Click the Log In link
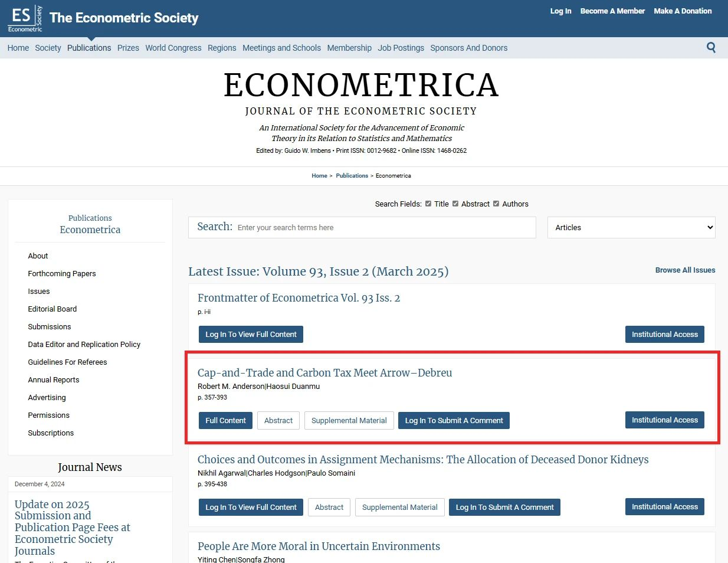Image resolution: width=728 pixels, height=563 pixels. click(560, 11)
